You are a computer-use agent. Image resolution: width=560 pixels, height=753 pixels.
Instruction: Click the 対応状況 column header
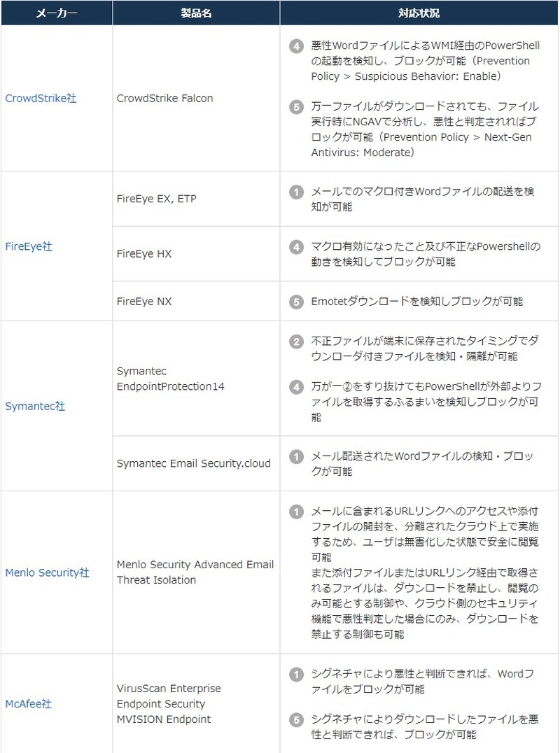(419, 13)
